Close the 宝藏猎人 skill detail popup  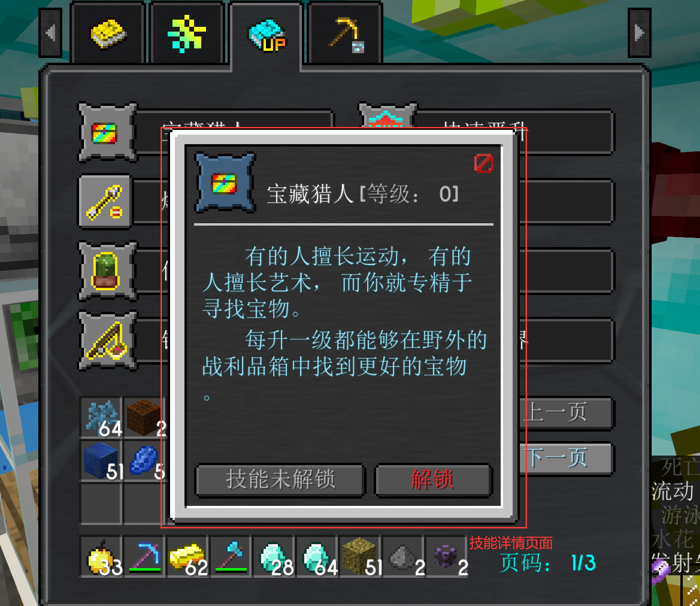[x=483, y=163]
